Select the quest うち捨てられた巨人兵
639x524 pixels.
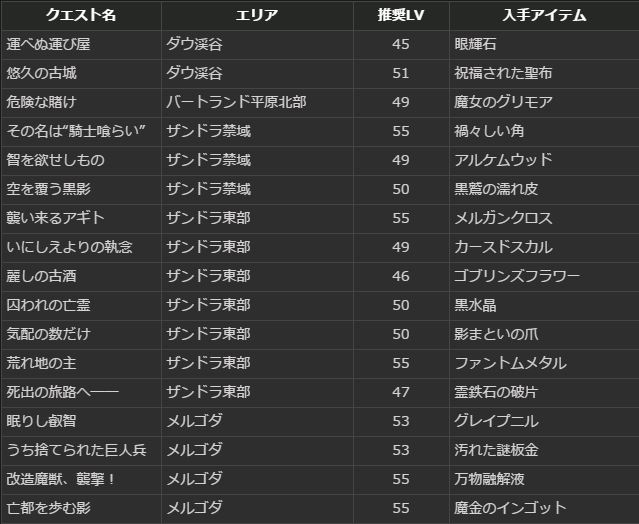pyautogui.click(x=76, y=450)
